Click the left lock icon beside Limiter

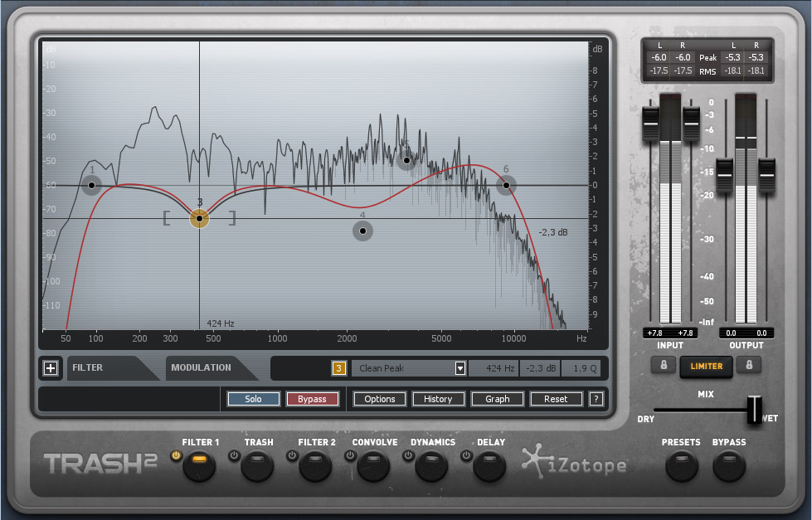(x=663, y=366)
